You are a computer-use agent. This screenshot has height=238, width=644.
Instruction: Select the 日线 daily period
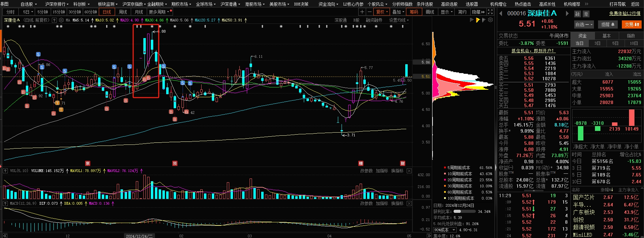[107, 12]
